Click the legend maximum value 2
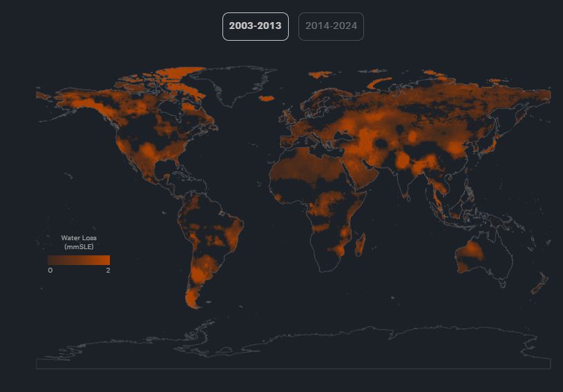The width and height of the screenshot is (563, 392). (108, 270)
